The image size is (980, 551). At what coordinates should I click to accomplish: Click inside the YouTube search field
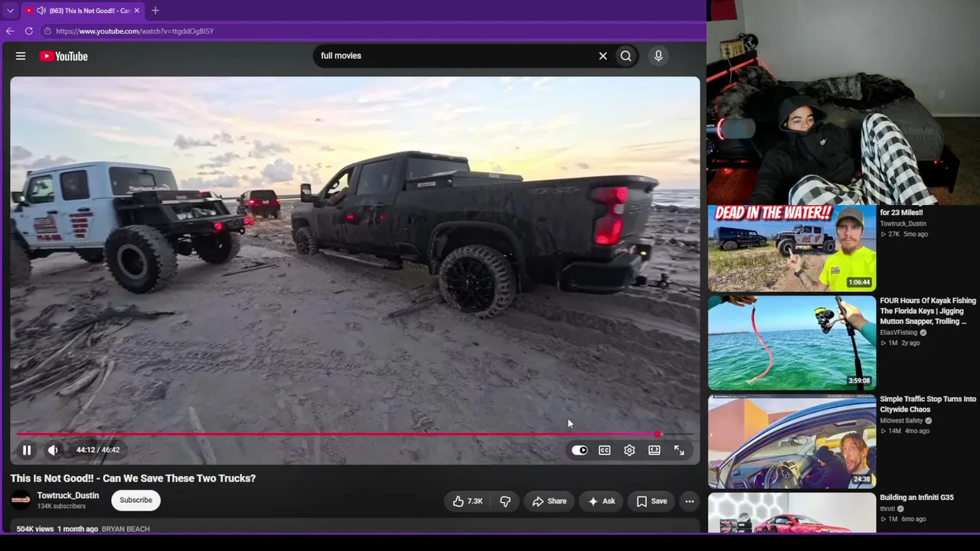coord(456,56)
